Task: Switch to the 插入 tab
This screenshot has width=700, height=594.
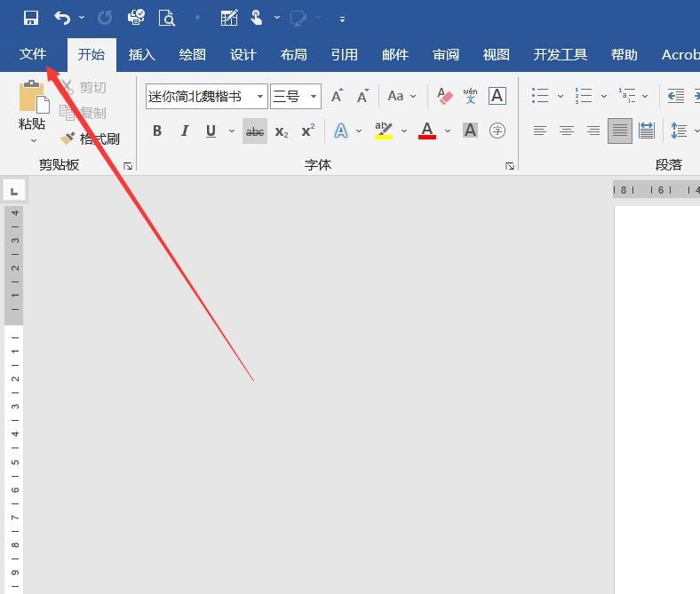Action: 142,55
